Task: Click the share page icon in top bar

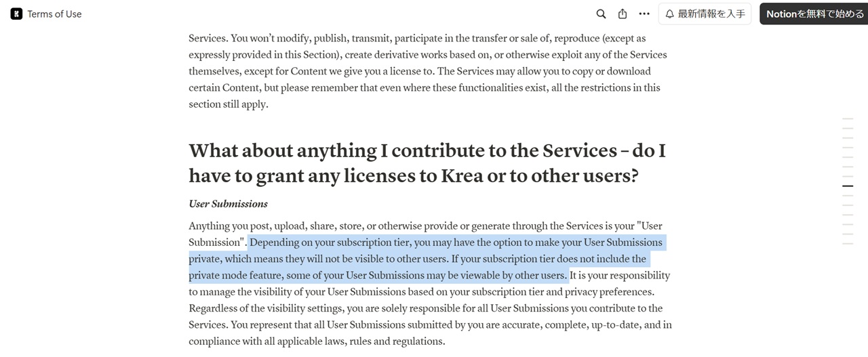Action: tap(623, 14)
